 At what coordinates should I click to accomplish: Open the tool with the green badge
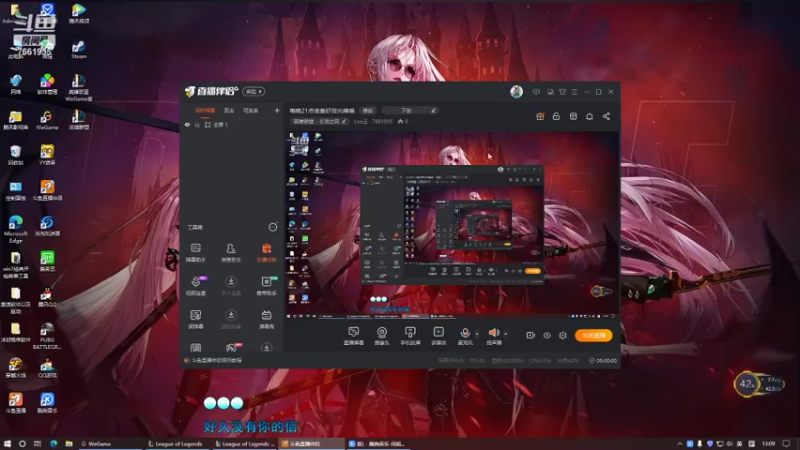[x=266, y=286]
